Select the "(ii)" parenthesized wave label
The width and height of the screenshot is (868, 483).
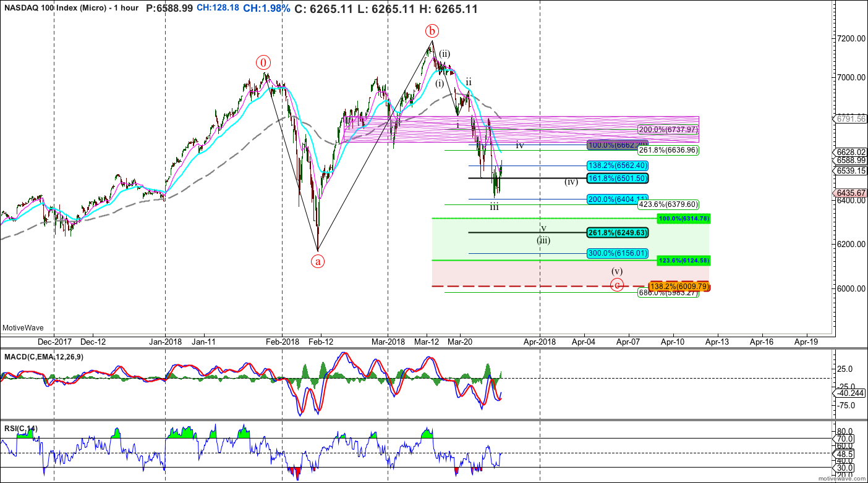pyautogui.click(x=444, y=54)
